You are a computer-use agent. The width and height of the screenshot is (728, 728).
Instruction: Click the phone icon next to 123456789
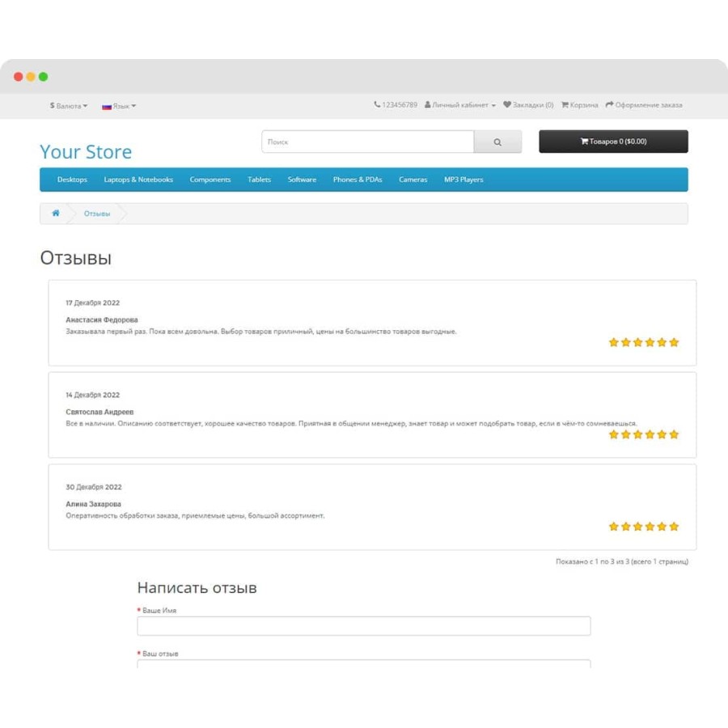pyautogui.click(x=377, y=105)
